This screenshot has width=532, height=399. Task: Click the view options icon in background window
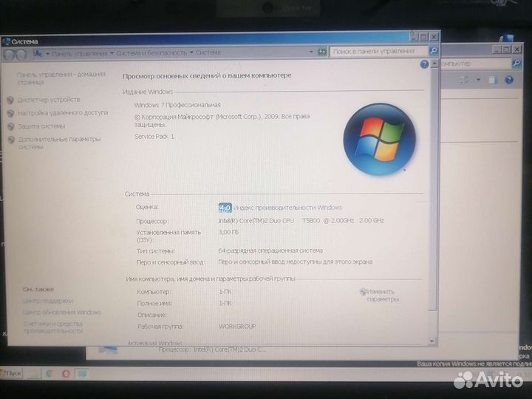click(463, 80)
